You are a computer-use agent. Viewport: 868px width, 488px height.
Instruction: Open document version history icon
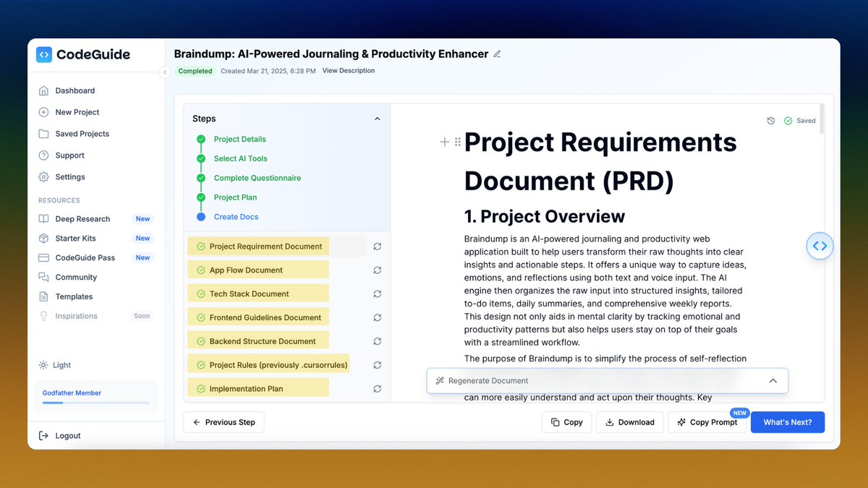point(771,121)
